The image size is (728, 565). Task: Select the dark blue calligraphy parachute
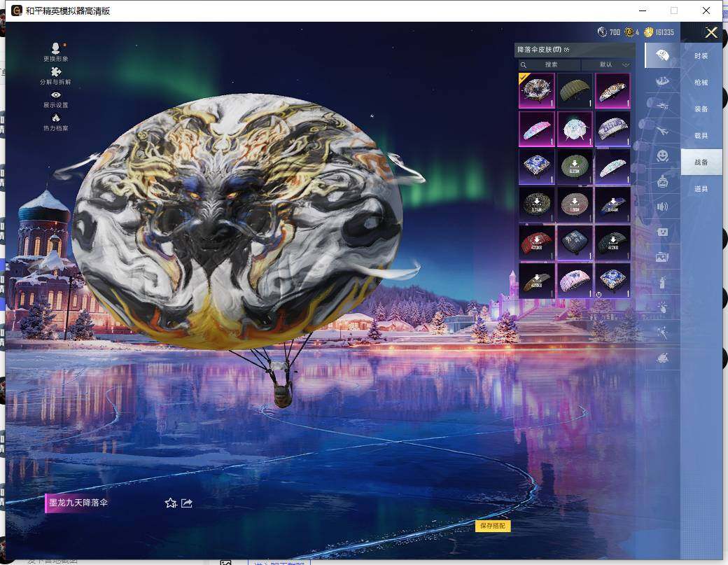point(575,243)
